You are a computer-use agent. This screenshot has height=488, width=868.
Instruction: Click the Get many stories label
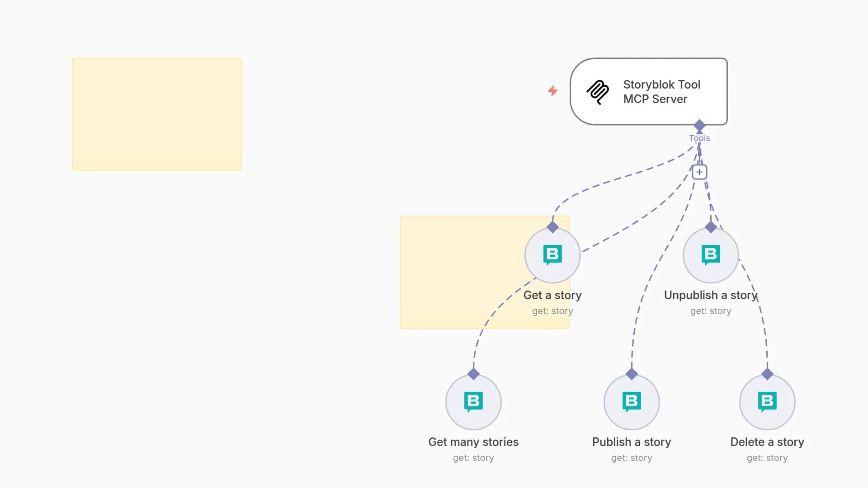point(473,442)
